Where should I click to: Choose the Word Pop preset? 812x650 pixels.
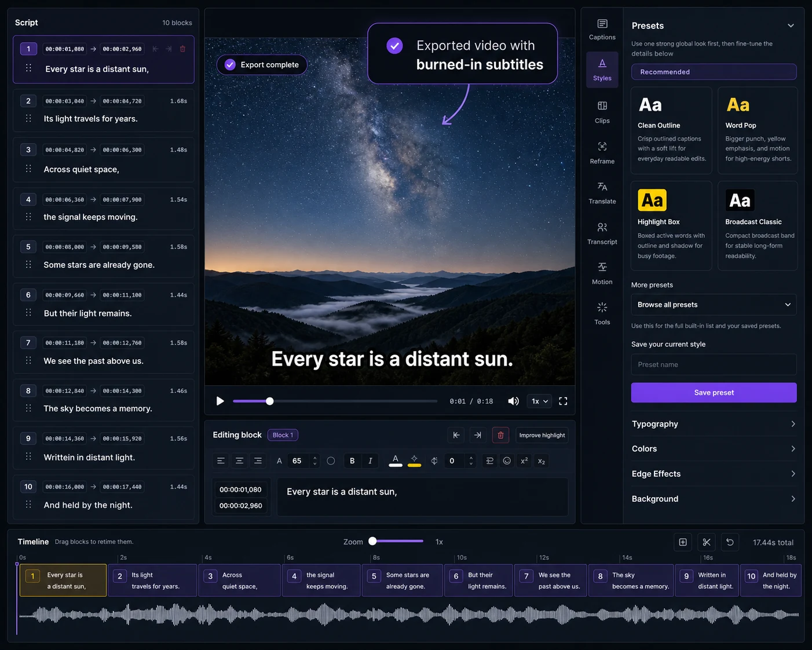[758, 130]
